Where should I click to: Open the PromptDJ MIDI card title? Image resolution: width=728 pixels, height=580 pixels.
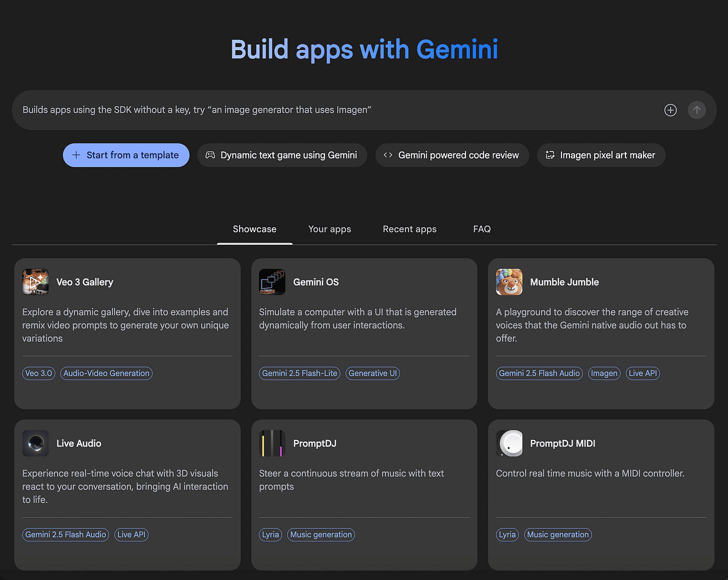(x=562, y=443)
